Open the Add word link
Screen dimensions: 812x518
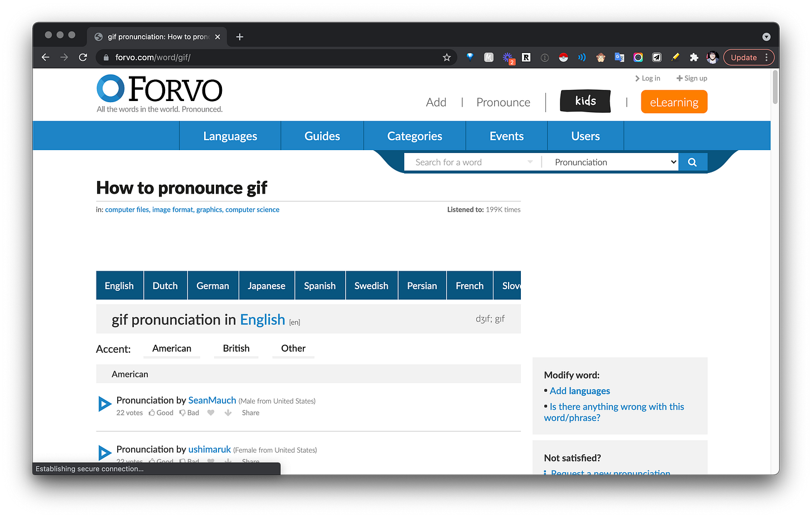pos(436,102)
